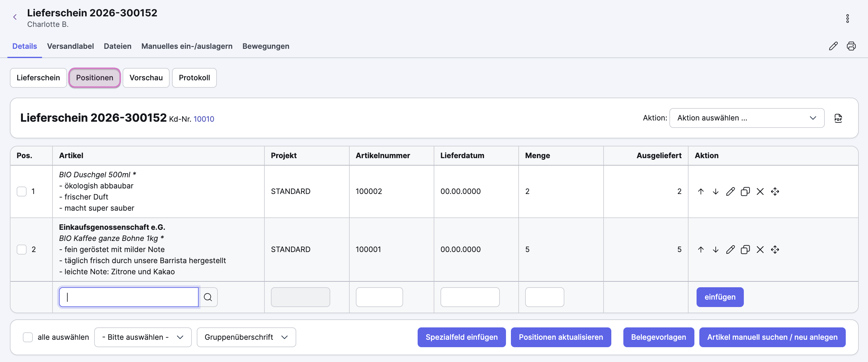Open the three-dot overflow menu
This screenshot has width=868, height=362.
point(847,19)
